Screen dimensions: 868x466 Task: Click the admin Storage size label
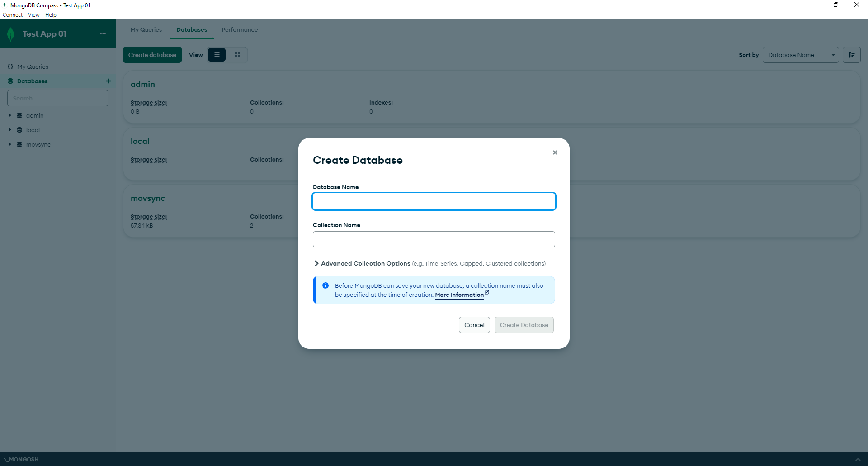[149, 103]
